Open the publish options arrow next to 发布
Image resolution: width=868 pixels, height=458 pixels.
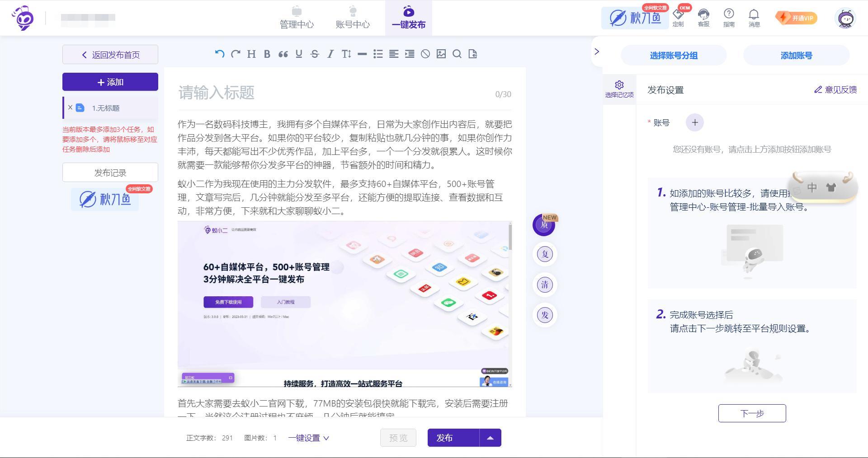(x=490, y=438)
